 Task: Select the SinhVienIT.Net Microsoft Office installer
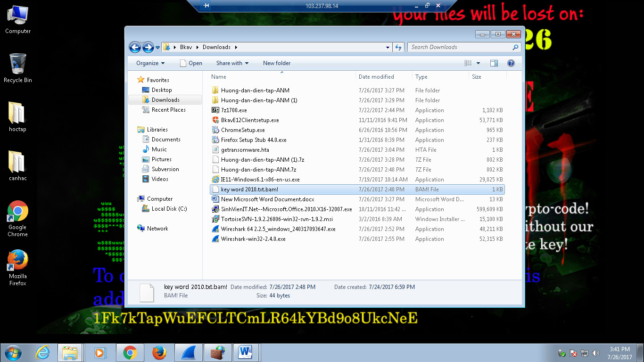pyautogui.click(x=357, y=209)
